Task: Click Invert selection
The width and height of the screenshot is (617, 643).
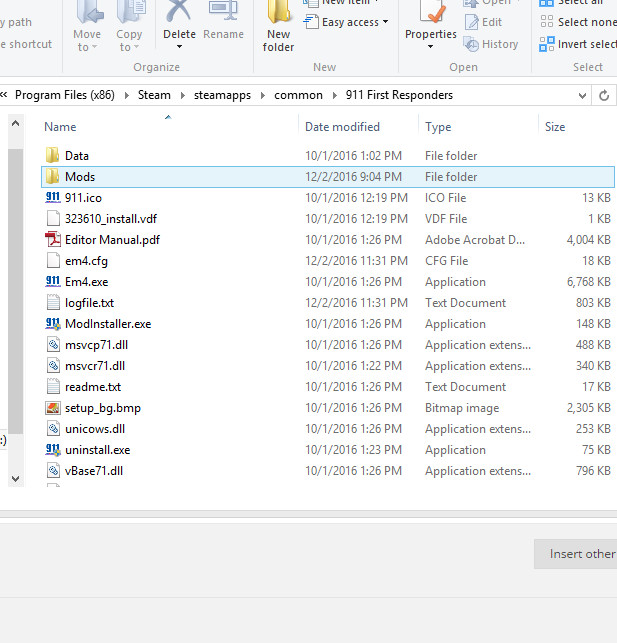Action: tap(578, 44)
